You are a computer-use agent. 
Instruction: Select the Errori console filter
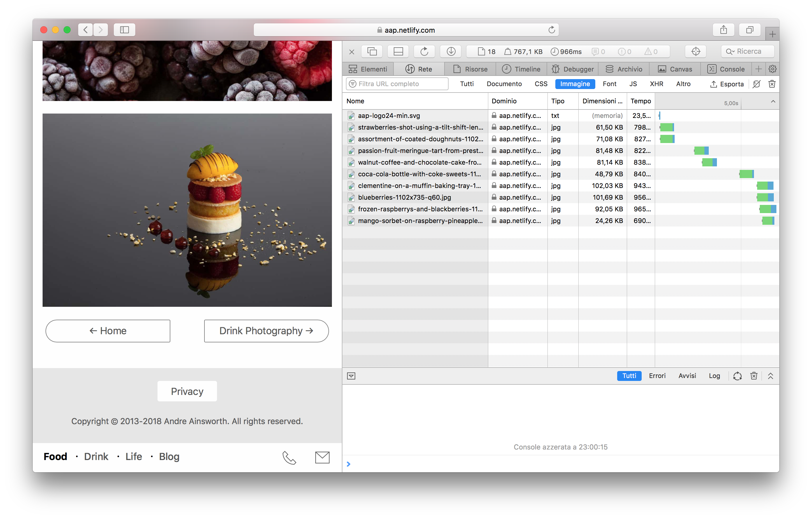(x=657, y=376)
